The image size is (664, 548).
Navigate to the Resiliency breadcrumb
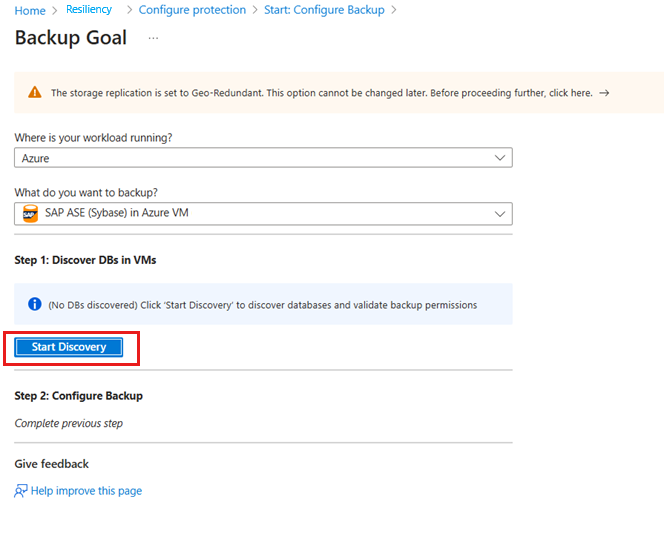pyautogui.click(x=89, y=10)
